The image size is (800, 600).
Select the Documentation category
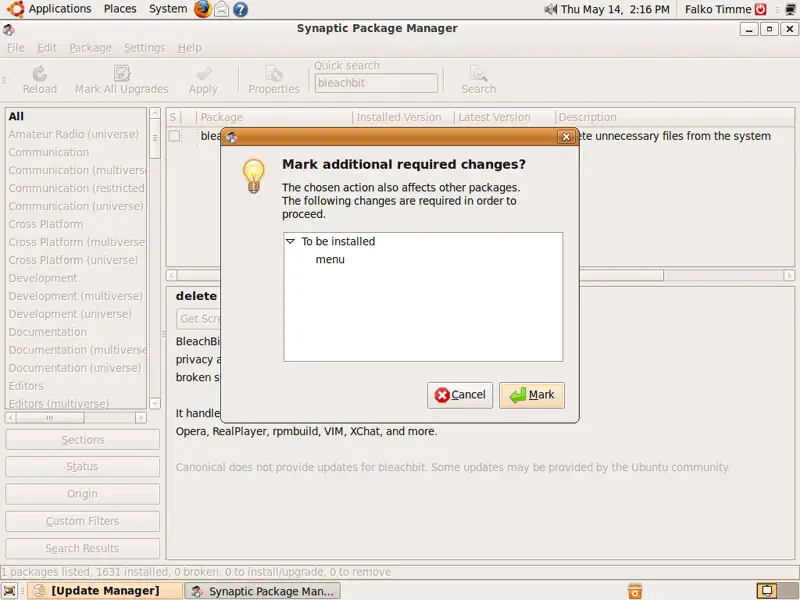point(47,332)
